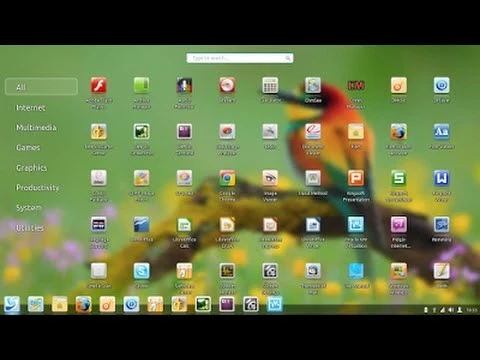Open LibreOffice Draw icon
Viewport: 480px width, 360px height.
(x=227, y=225)
